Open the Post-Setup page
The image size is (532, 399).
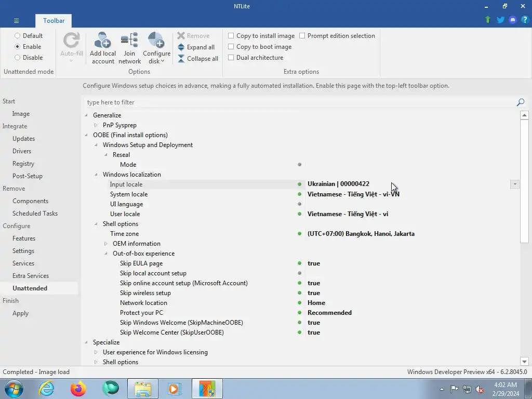click(x=28, y=176)
